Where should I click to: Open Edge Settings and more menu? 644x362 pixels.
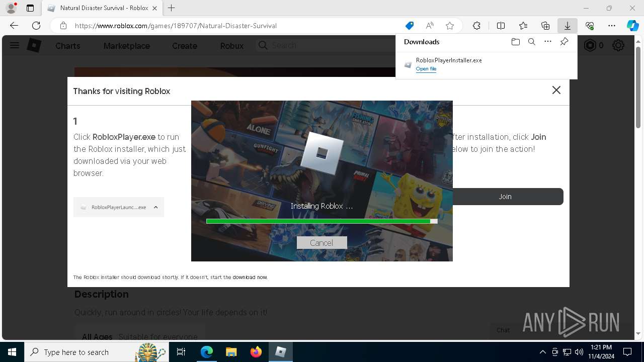pyautogui.click(x=612, y=26)
